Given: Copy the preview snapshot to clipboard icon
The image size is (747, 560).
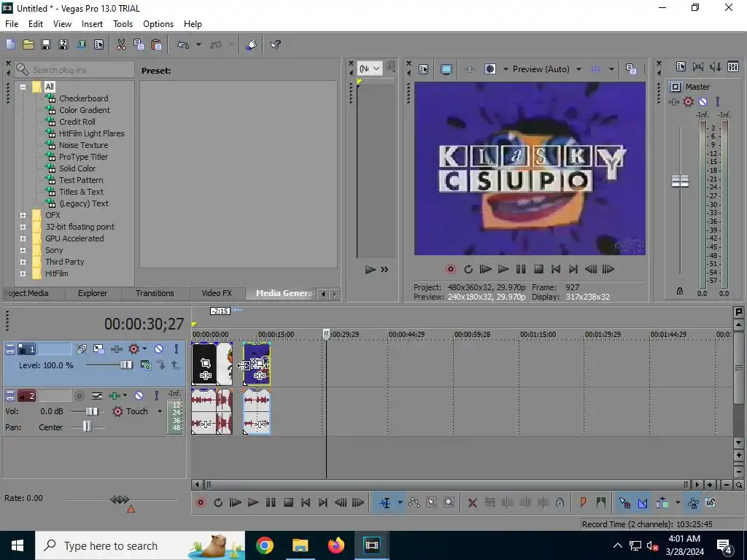Looking at the screenshot, I should (x=631, y=69).
